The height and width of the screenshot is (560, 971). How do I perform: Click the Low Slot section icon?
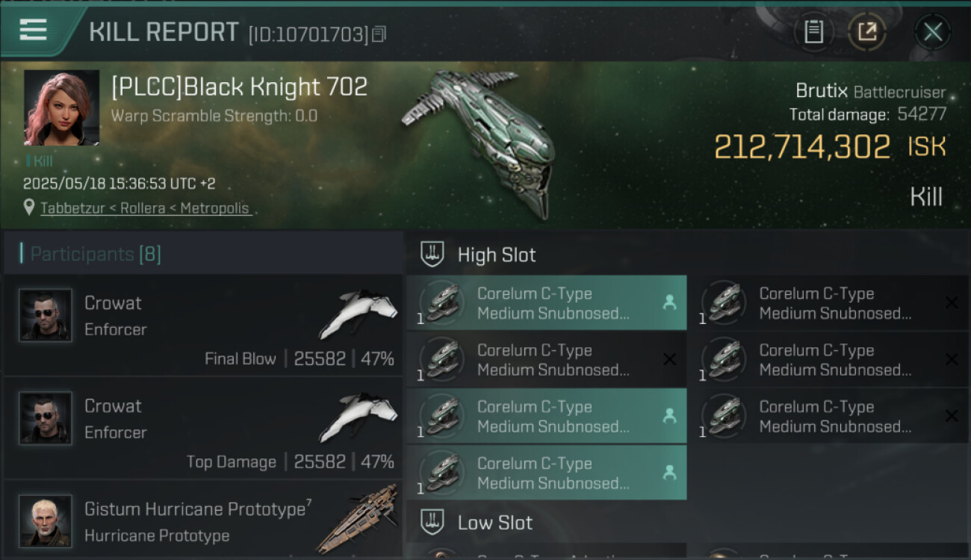tap(432, 522)
